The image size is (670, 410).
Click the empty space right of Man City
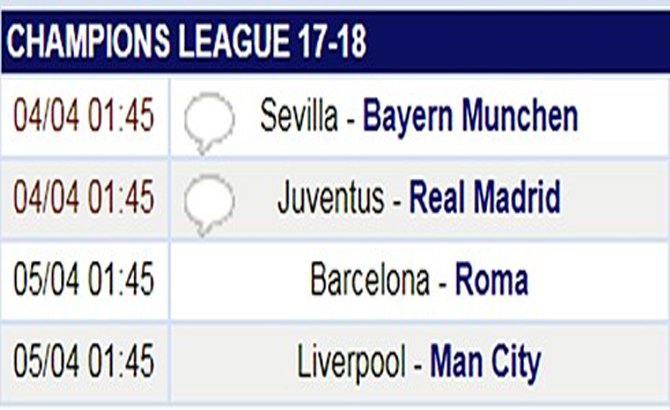(x=605, y=363)
